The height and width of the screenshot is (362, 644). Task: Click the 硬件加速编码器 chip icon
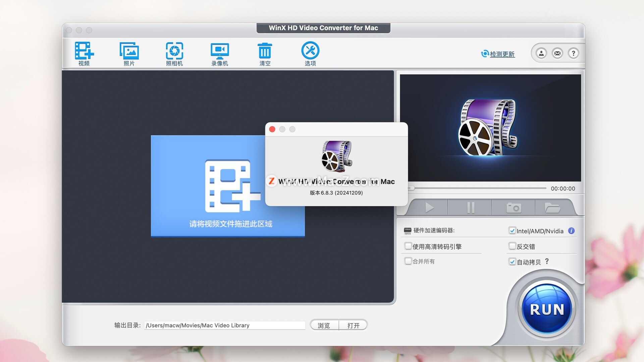[408, 231]
